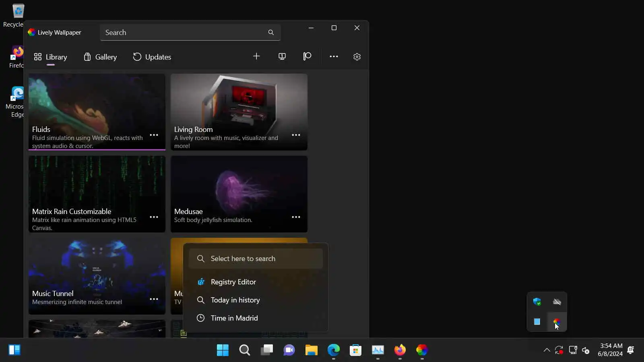Launch File Explorer from the taskbar
The image size is (644, 362).
coord(311,350)
